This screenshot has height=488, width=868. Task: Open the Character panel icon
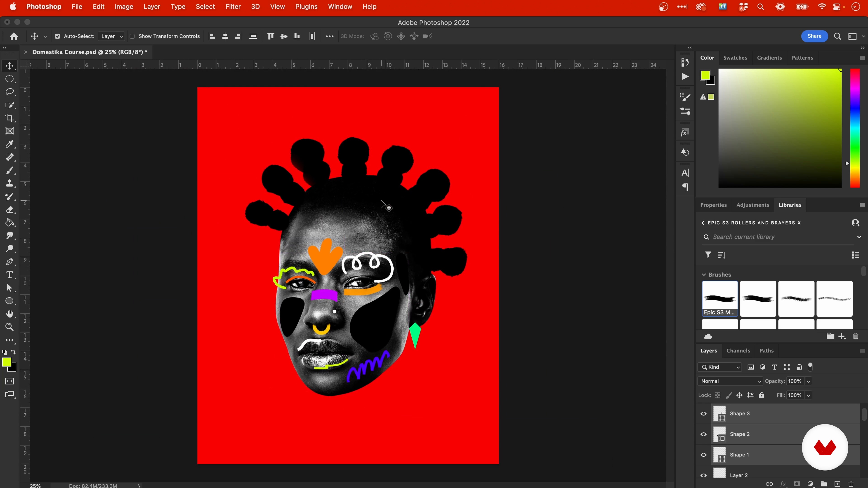[x=685, y=173]
